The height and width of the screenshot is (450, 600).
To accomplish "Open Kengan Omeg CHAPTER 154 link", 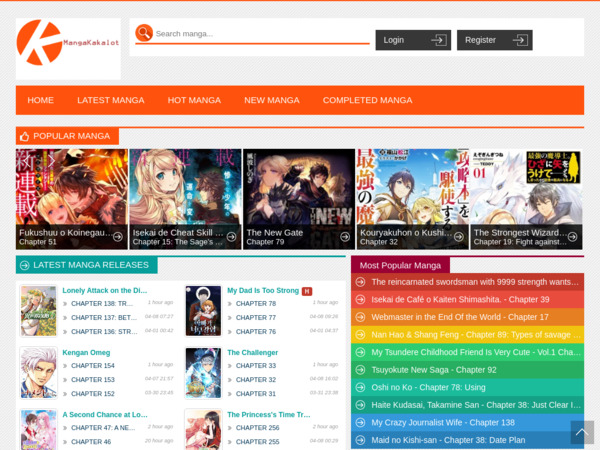I will 93,366.
